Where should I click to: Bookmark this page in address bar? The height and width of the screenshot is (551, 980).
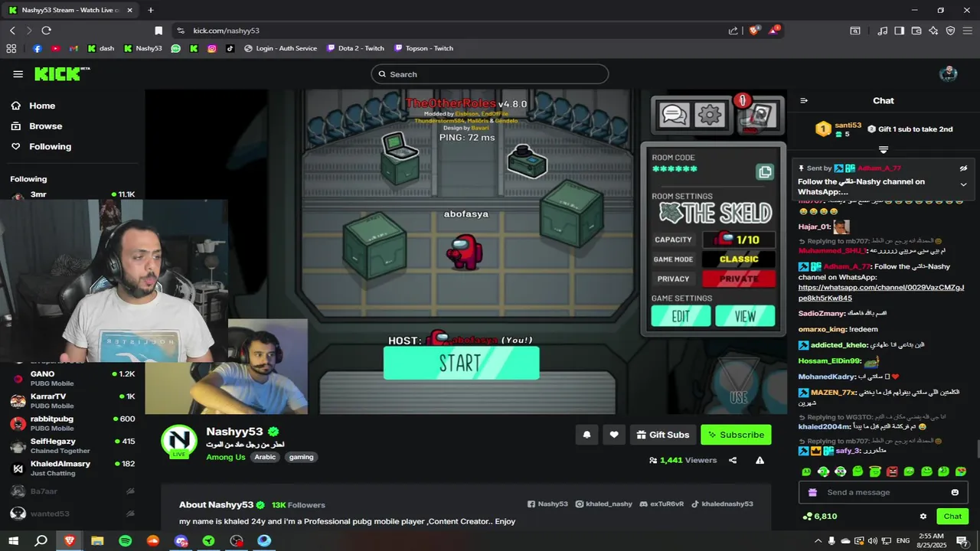158,31
